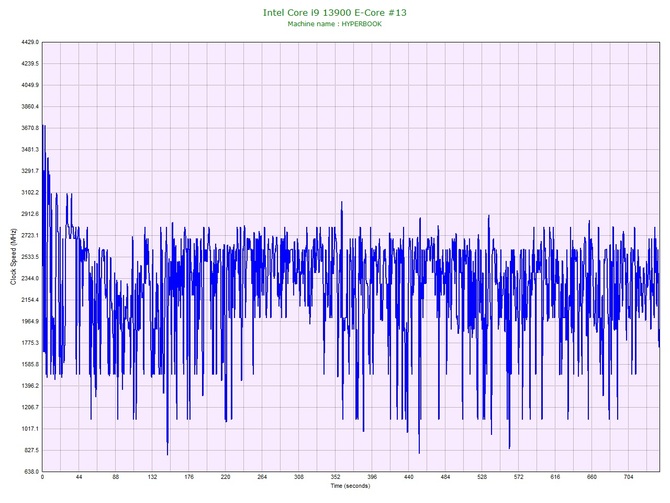Click the 2912.6 y-axis value
The width and height of the screenshot is (670, 503).
30,214
